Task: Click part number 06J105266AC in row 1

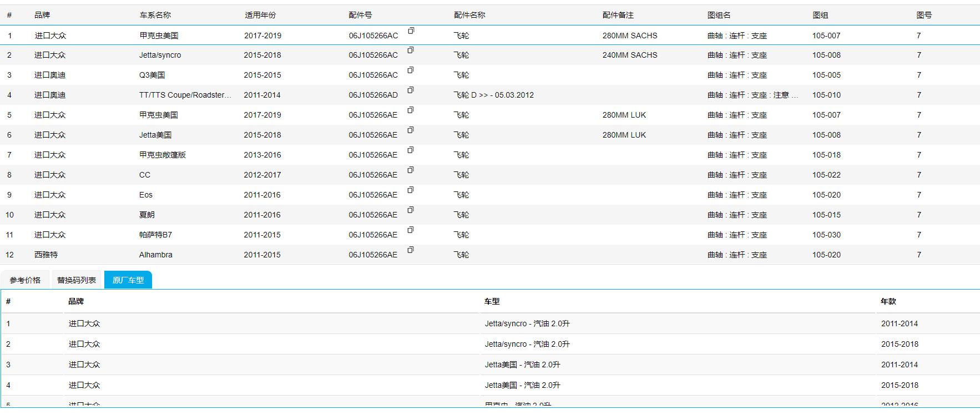Action: click(373, 36)
